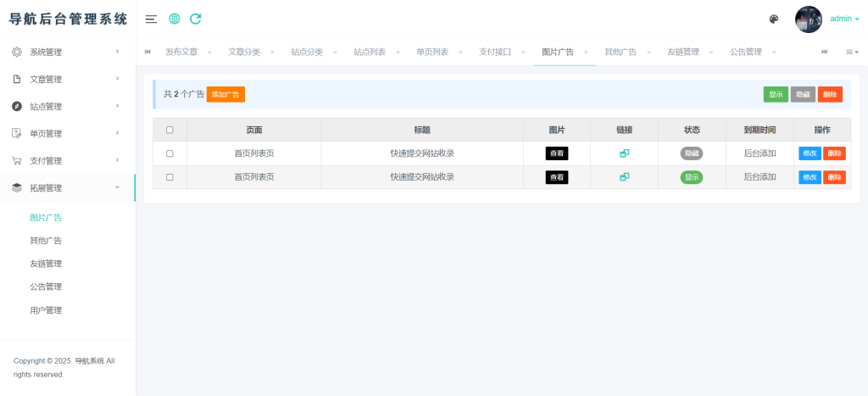View image with 查看 in the shown ad row
The width and height of the screenshot is (868, 396).
tap(557, 177)
